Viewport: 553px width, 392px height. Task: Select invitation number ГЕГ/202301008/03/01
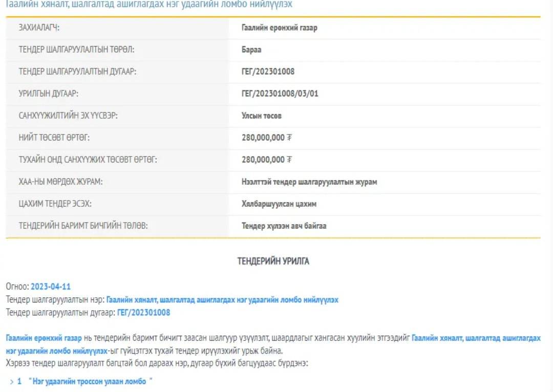(x=280, y=94)
